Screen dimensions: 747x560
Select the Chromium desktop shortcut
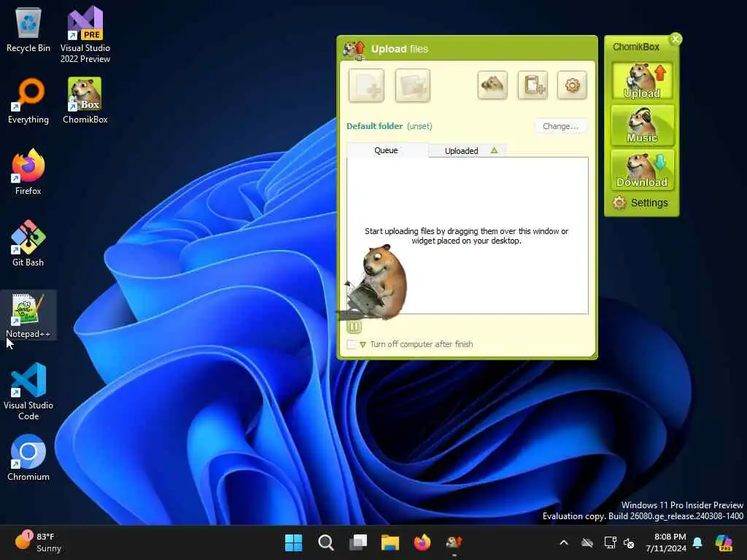(28, 458)
